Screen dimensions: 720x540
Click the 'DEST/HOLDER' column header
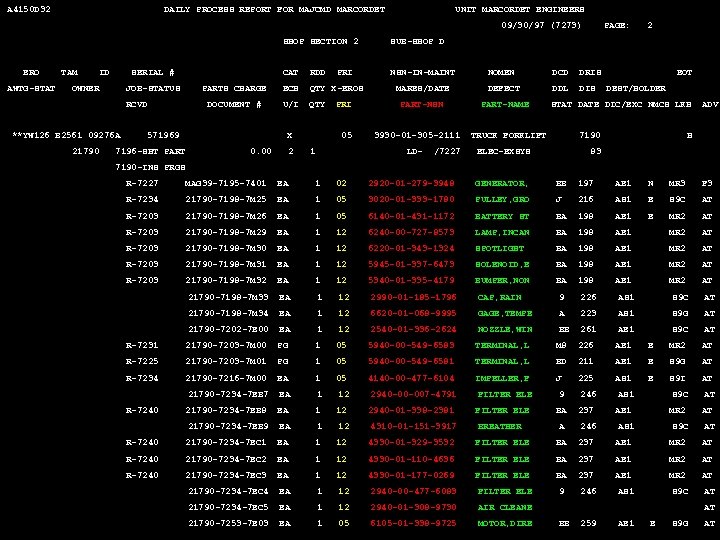[636, 88]
